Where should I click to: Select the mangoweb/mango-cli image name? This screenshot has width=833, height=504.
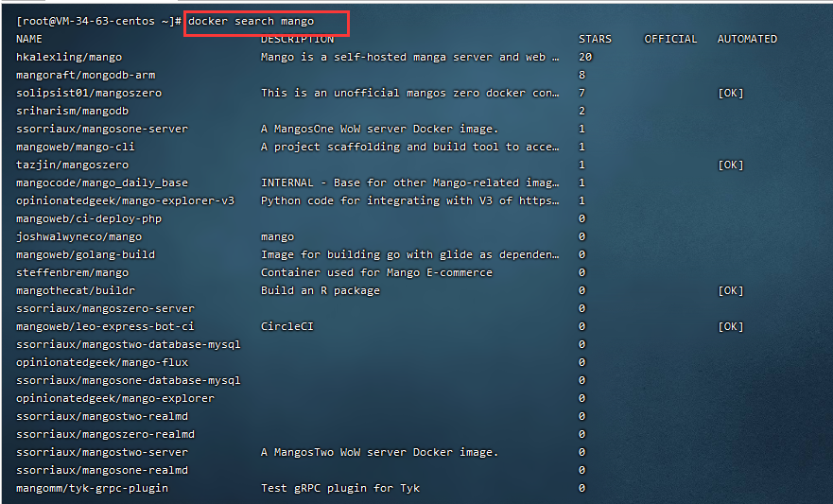click(76, 147)
